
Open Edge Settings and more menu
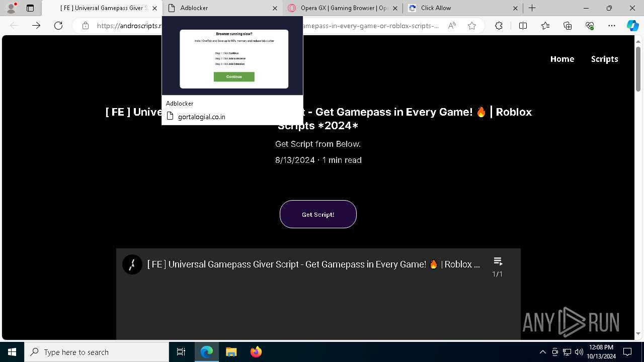point(612,26)
